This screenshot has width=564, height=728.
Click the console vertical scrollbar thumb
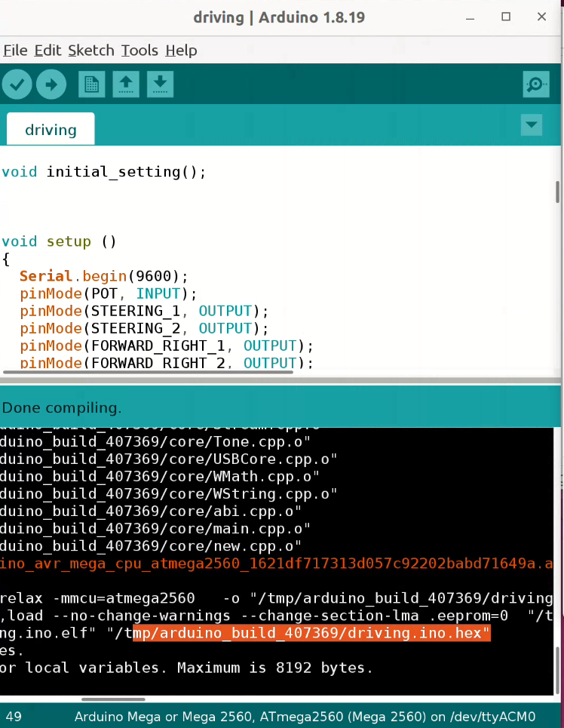pos(557,670)
